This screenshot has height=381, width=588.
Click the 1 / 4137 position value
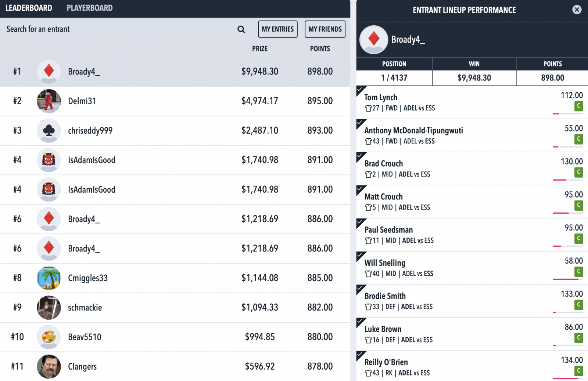click(394, 78)
